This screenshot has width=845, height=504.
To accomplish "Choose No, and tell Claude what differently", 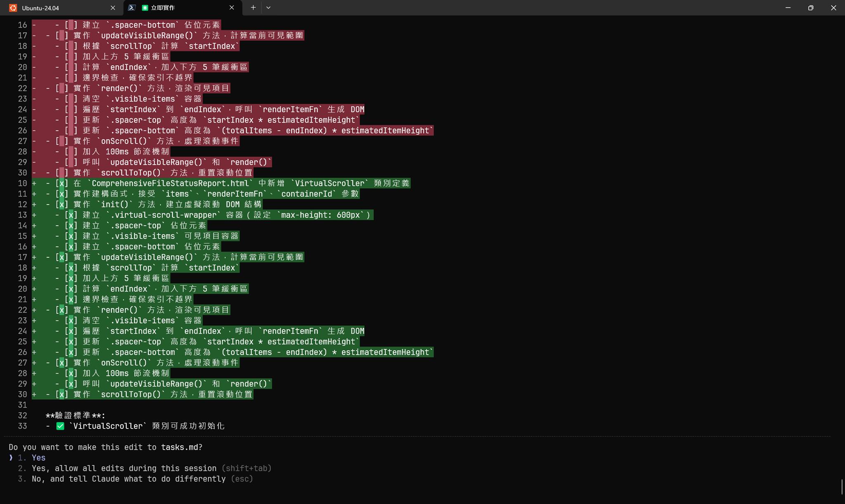I will coord(128,479).
